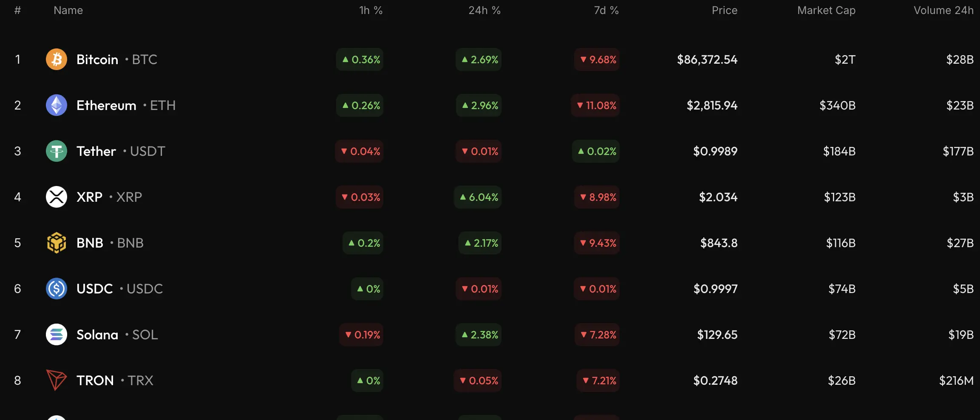
Task: Sort by Volume 24h column header
Action: click(x=943, y=10)
